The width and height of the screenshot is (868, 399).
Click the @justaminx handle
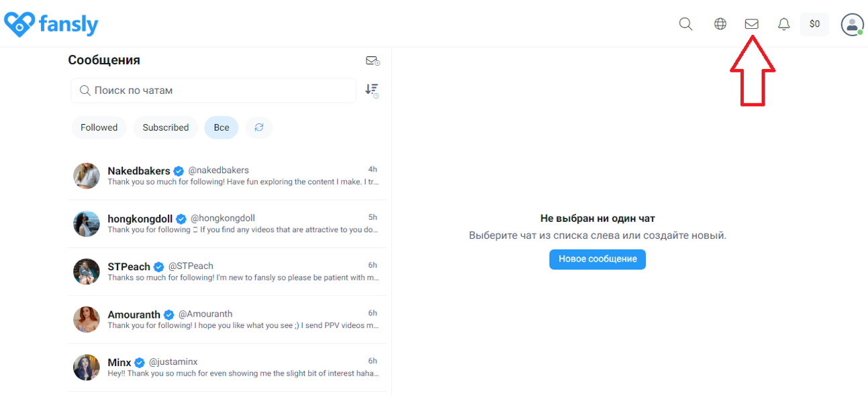click(x=173, y=362)
